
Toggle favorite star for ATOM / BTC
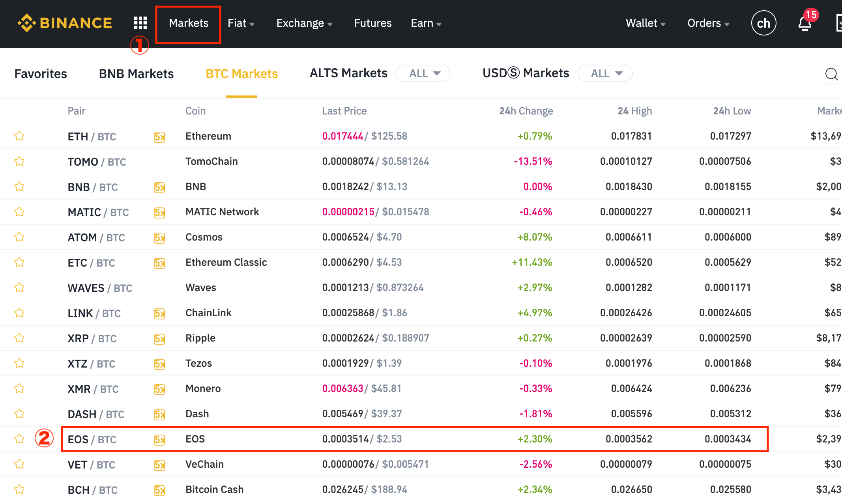(x=19, y=237)
